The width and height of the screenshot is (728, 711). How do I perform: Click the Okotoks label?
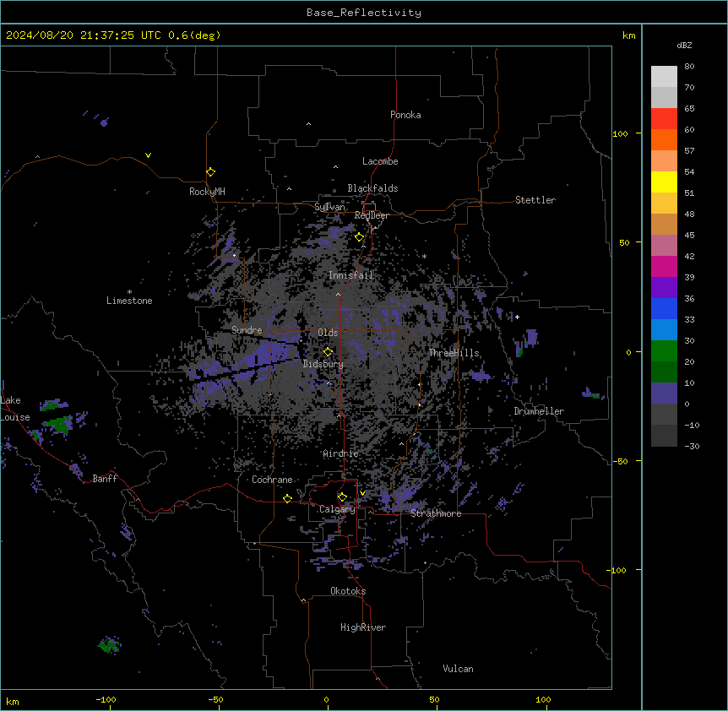click(x=348, y=591)
